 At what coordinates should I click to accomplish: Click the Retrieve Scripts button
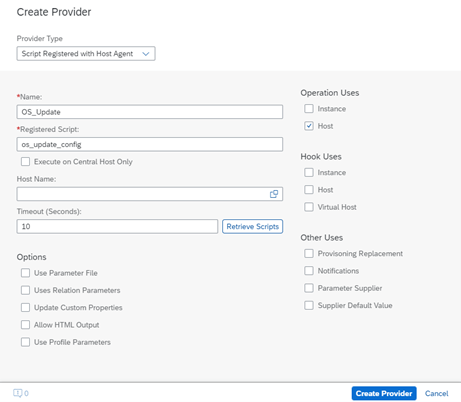coord(253,226)
